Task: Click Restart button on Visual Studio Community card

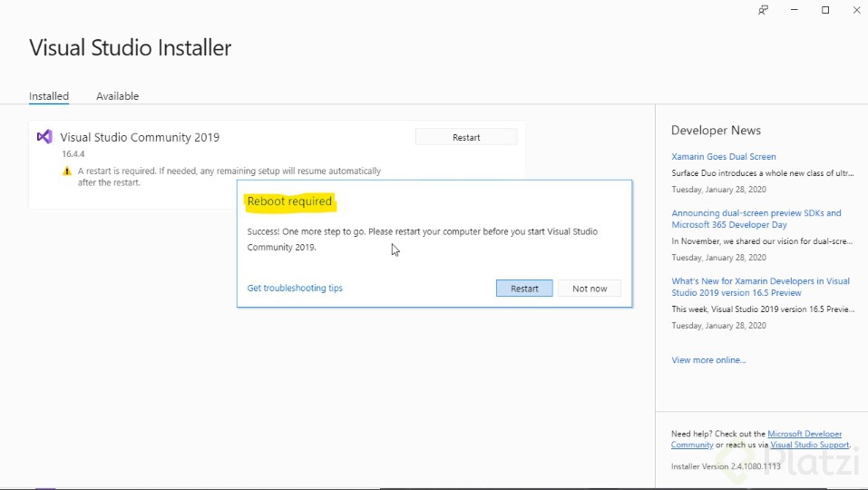Action: [x=466, y=137]
